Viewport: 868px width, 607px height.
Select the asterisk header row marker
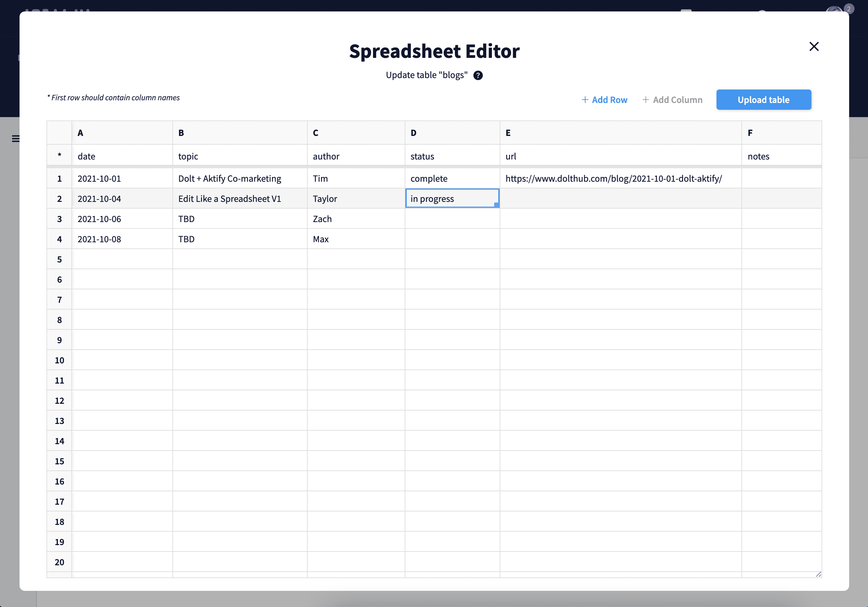[59, 155]
